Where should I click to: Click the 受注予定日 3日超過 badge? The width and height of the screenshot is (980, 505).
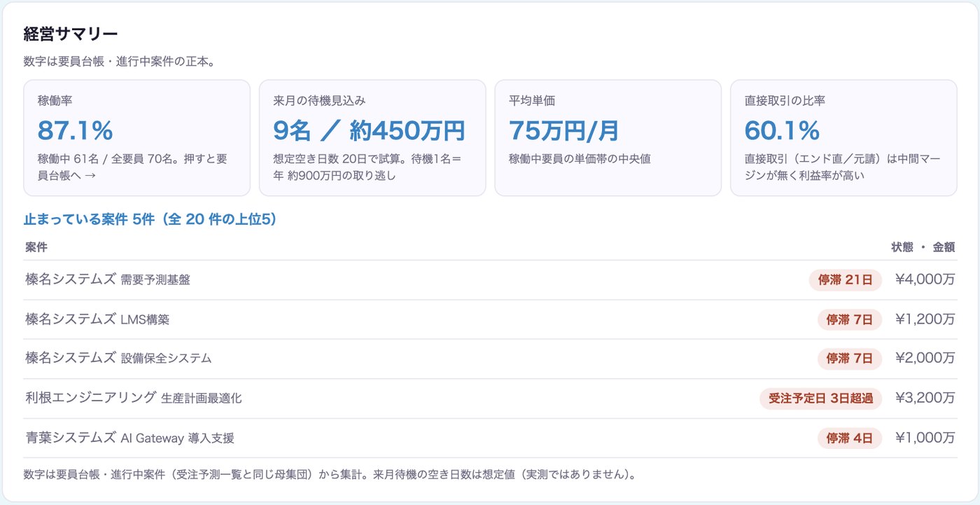[820, 399]
